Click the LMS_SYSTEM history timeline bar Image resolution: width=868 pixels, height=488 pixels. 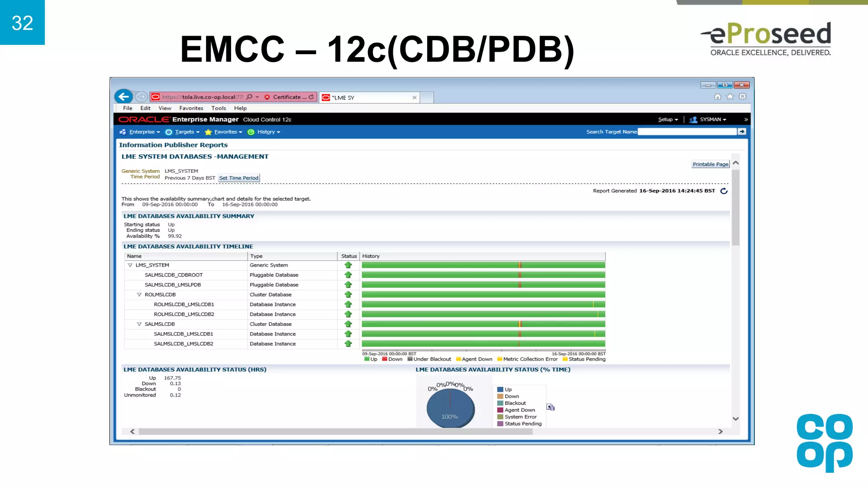(483, 265)
